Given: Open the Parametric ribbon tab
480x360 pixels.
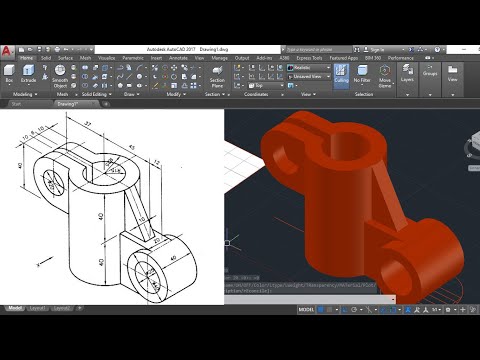Looking at the screenshot, I should 133,58.
